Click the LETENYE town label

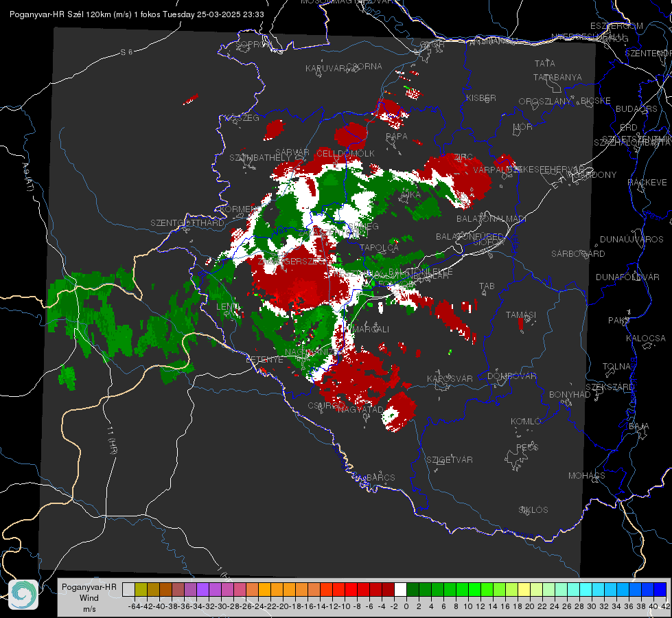pyautogui.click(x=264, y=360)
